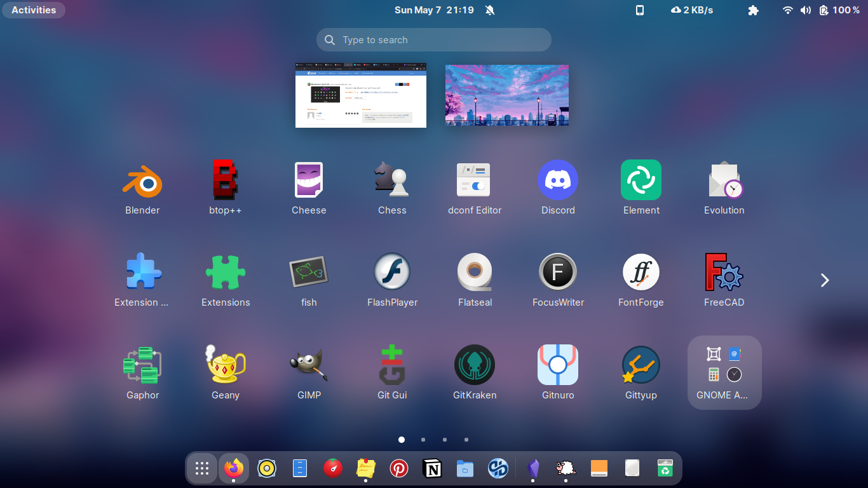The height and width of the screenshot is (488, 868).
Task: Click the Activities button
Action: pos(34,10)
